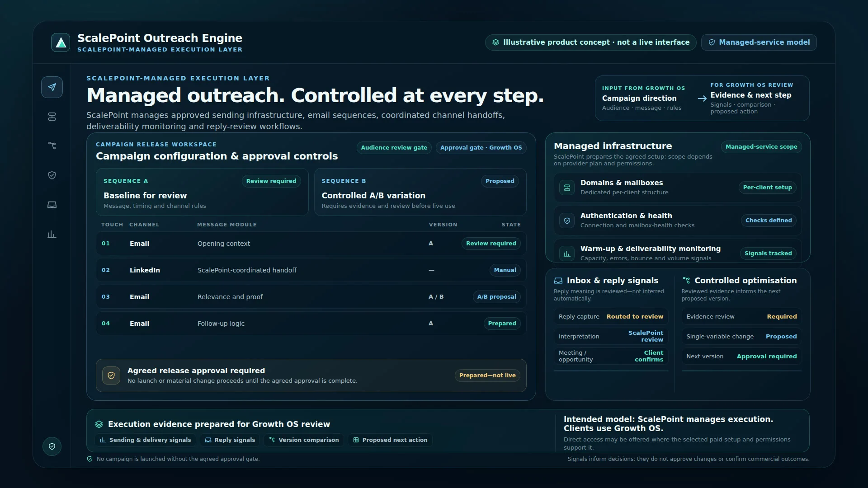Click the shield icon in the Managed-service model badge
This screenshot has height=488, width=868.
coord(712,42)
